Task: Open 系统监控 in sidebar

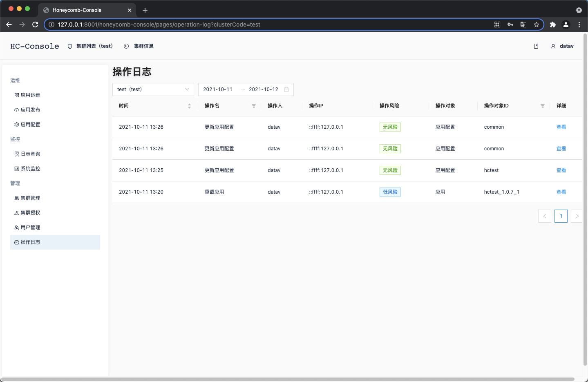Action: click(55, 169)
